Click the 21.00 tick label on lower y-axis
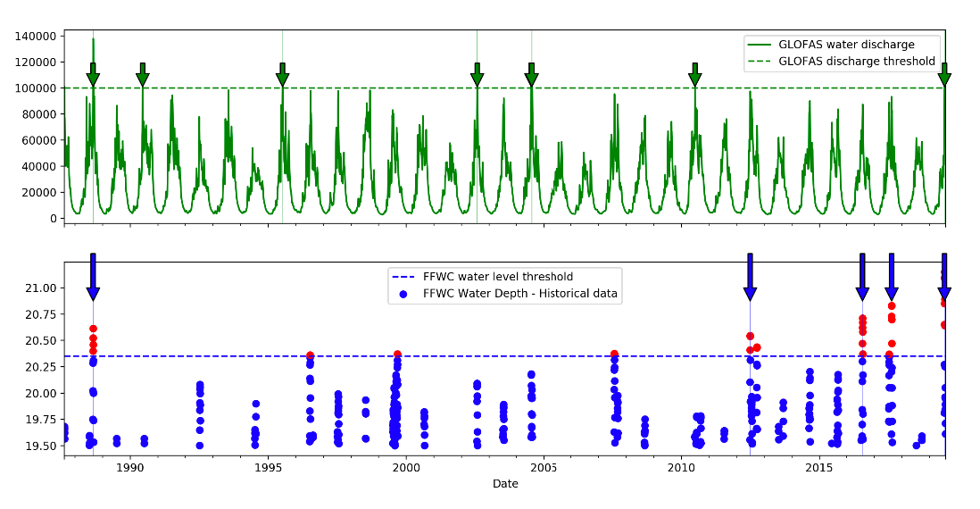This screenshot has height=509, width=980. click(41, 288)
